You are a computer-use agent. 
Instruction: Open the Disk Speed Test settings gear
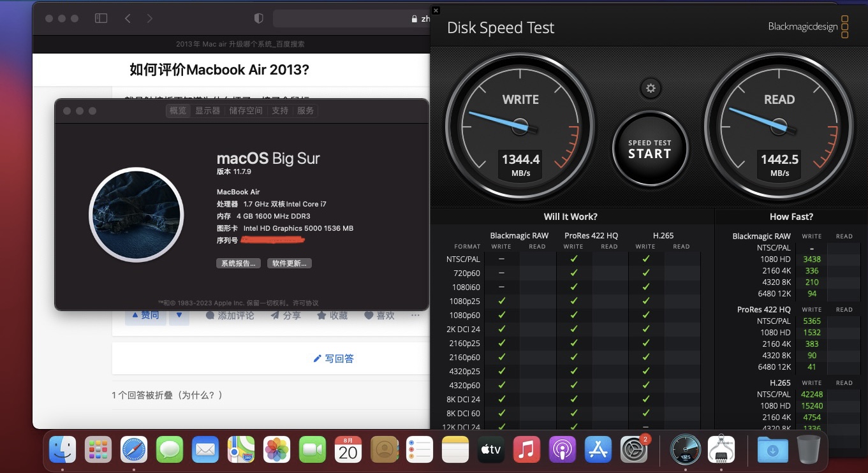tap(651, 88)
